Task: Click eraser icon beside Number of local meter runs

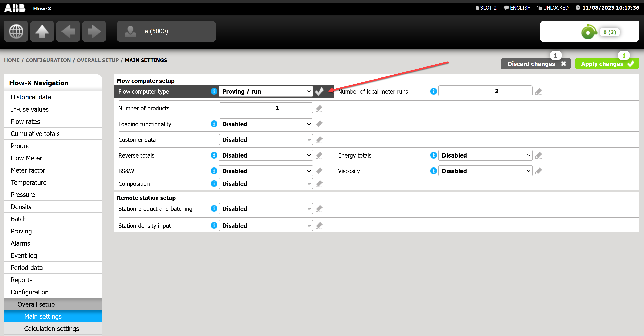Action: tap(539, 91)
